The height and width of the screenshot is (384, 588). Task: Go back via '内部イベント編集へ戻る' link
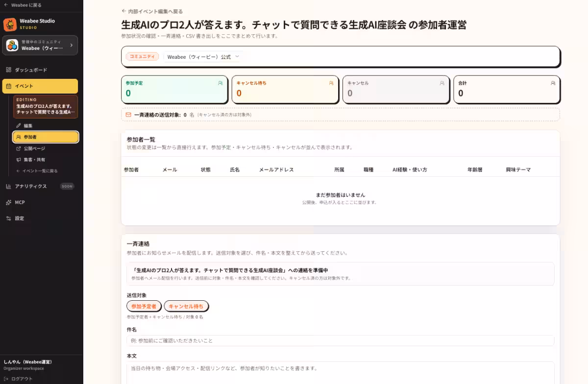point(152,11)
